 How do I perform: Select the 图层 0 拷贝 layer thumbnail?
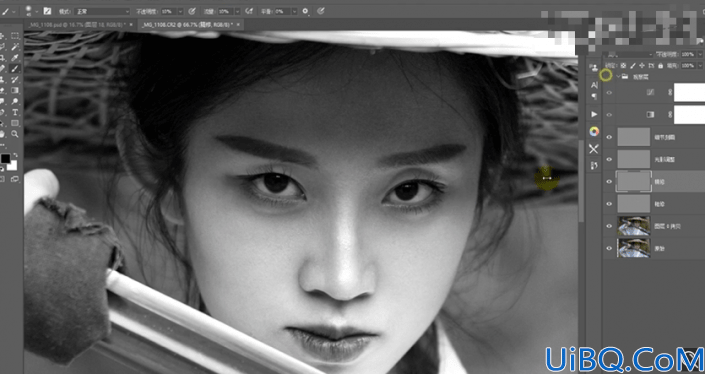pyautogui.click(x=634, y=226)
